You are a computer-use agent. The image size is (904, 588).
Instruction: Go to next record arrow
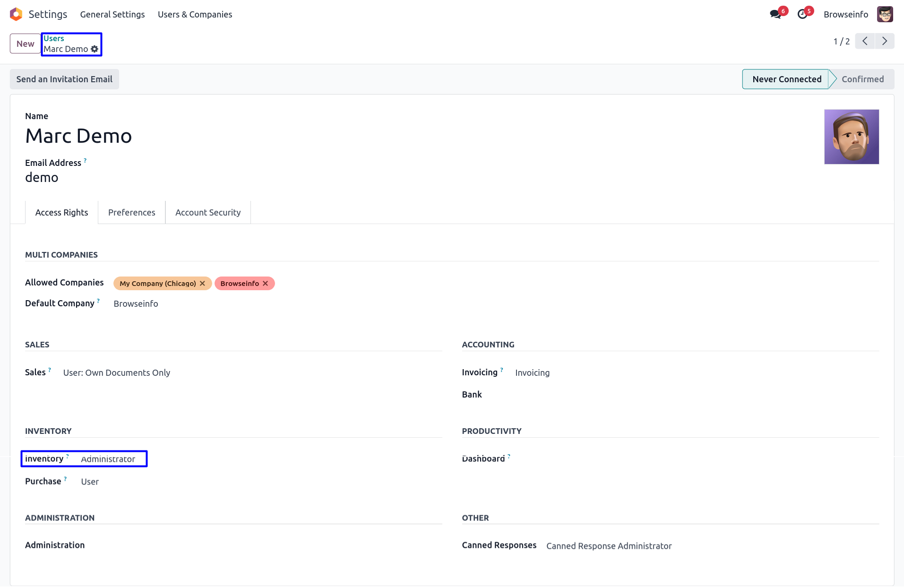(x=885, y=41)
